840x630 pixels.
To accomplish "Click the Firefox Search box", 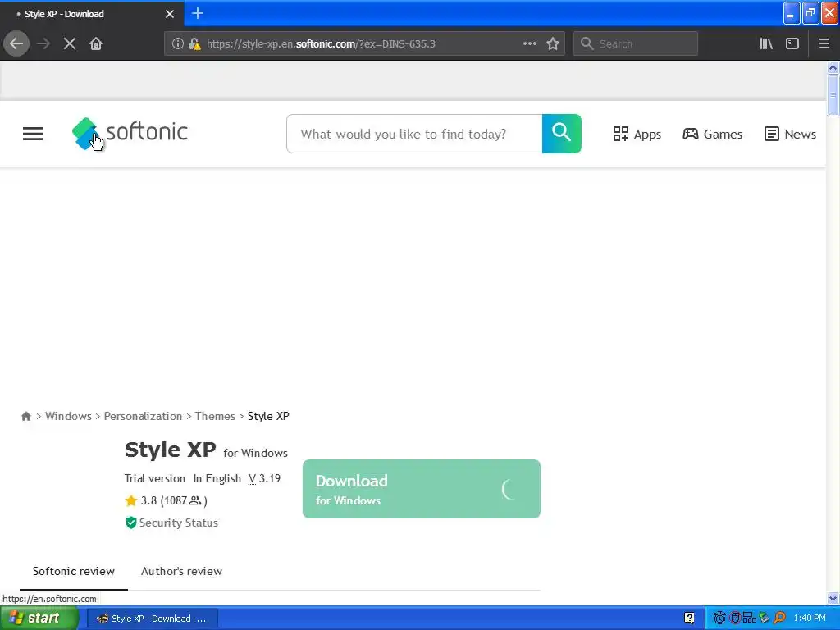I will 636,43.
